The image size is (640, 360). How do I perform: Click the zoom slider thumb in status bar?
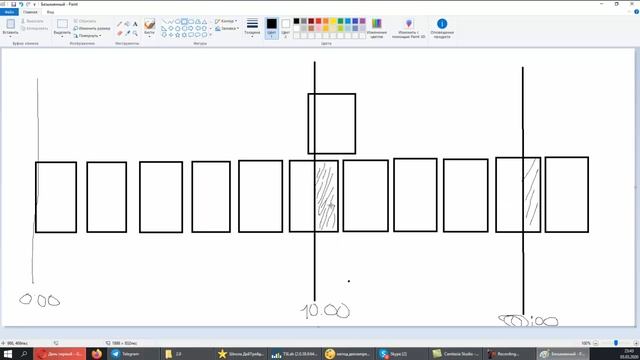point(616,343)
